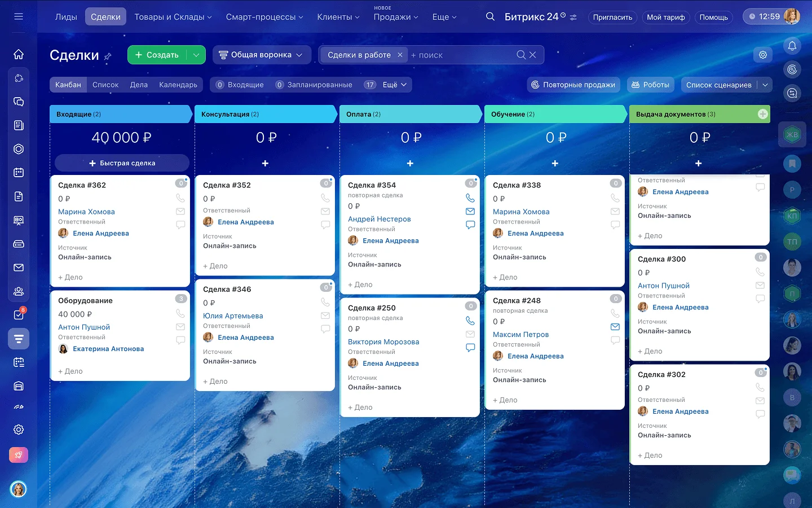Expand the top Еще menu
The height and width of the screenshot is (508, 812).
point(444,17)
